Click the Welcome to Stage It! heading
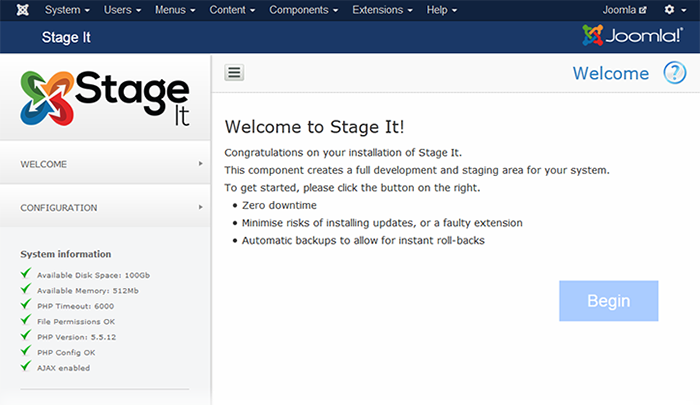The height and width of the screenshot is (405, 700). pos(314,127)
